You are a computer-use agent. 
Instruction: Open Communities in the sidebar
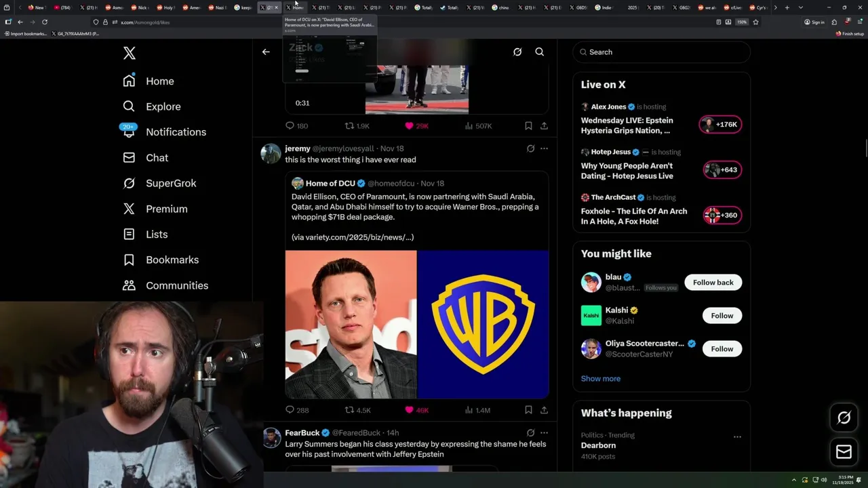point(165,285)
